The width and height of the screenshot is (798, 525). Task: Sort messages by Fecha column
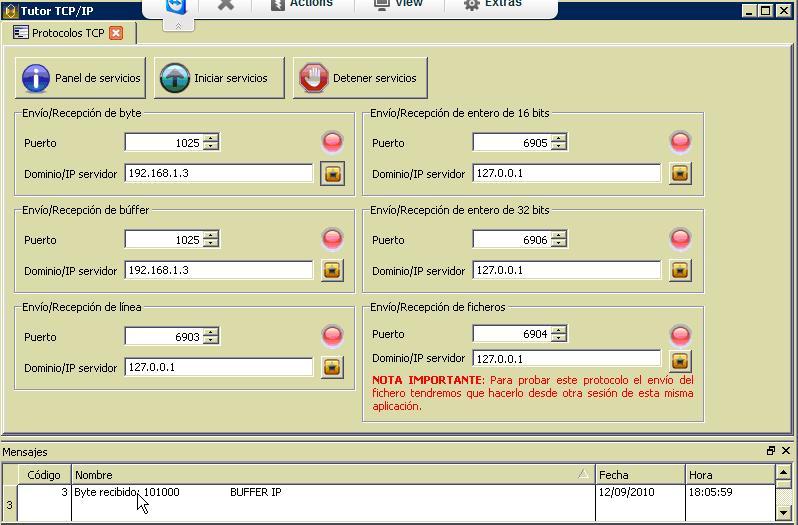(x=640, y=475)
